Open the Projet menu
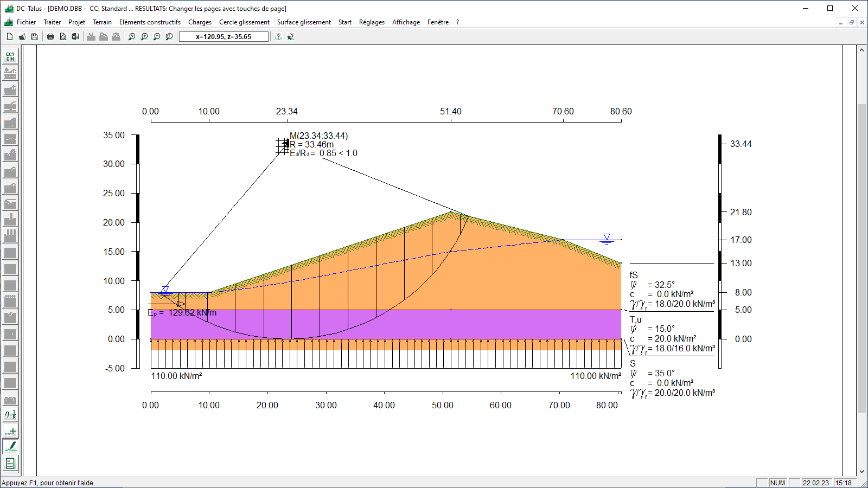The height and width of the screenshot is (488, 868). pyautogui.click(x=76, y=22)
